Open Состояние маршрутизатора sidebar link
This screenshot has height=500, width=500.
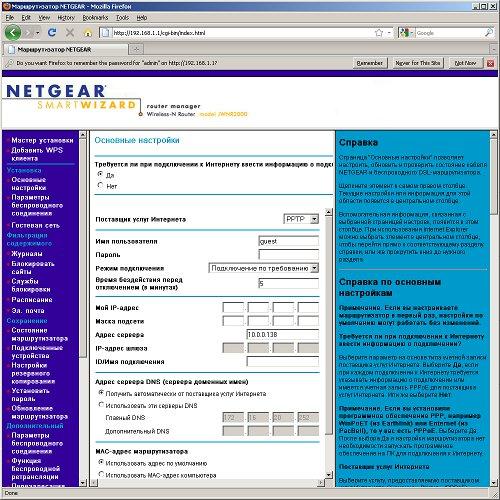point(39,334)
